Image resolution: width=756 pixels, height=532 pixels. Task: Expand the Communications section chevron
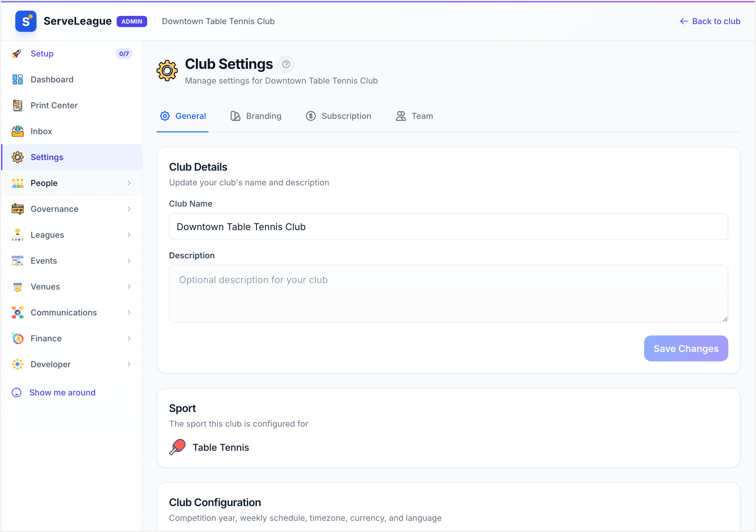click(129, 312)
